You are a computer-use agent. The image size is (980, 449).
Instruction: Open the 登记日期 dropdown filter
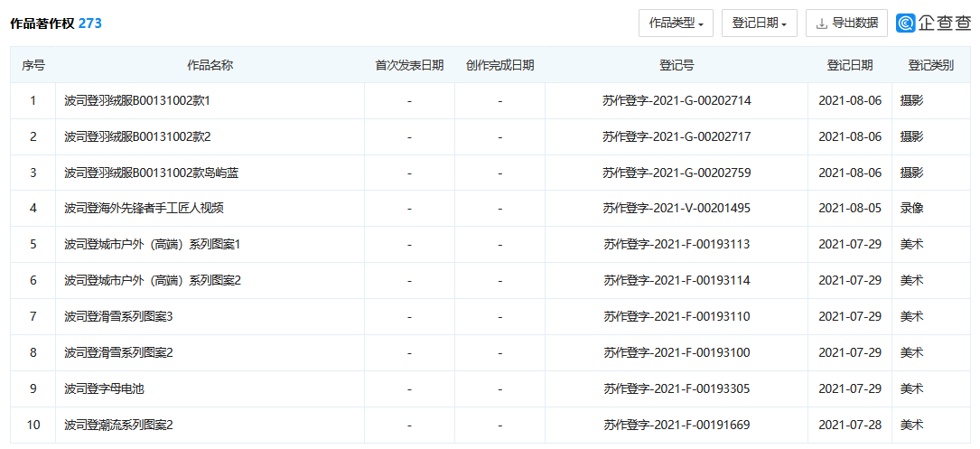tap(759, 23)
